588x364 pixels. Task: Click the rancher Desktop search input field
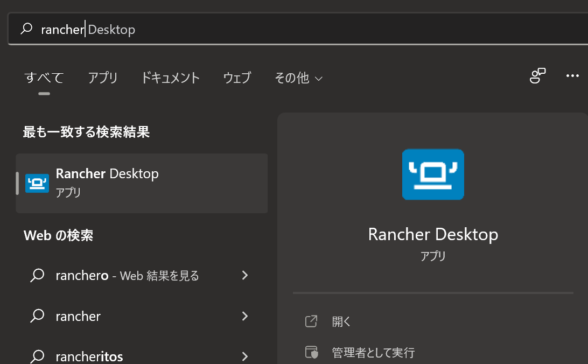(x=298, y=29)
